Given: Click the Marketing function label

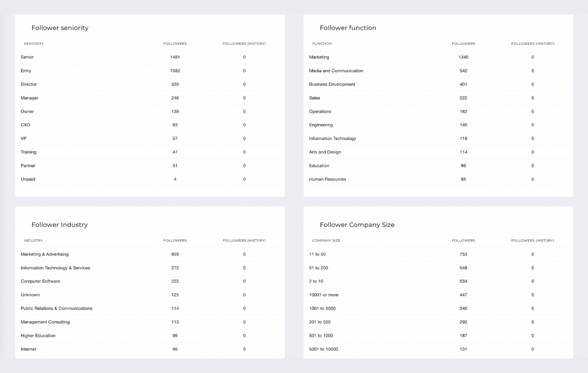Looking at the screenshot, I should click(319, 57).
